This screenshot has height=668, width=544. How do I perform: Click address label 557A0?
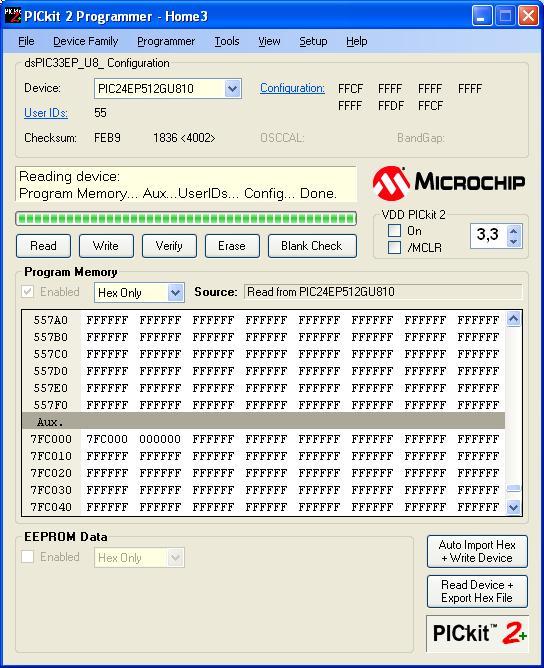(x=51, y=320)
